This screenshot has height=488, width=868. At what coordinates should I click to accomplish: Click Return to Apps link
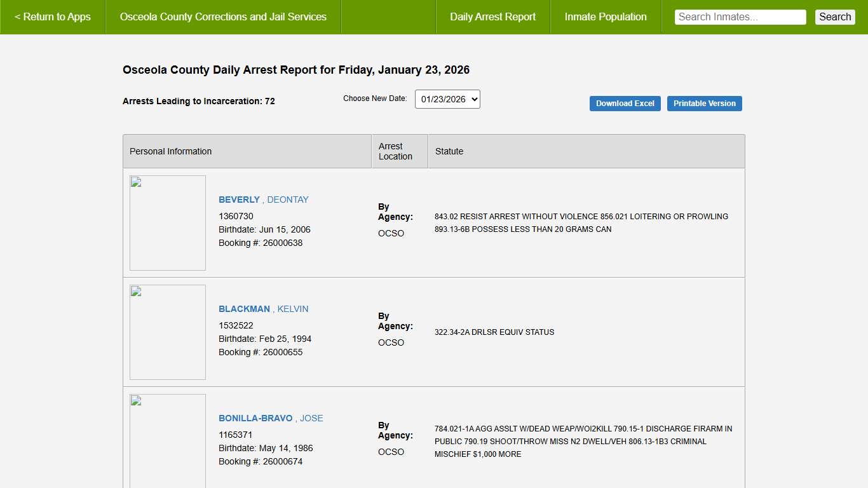pos(53,17)
